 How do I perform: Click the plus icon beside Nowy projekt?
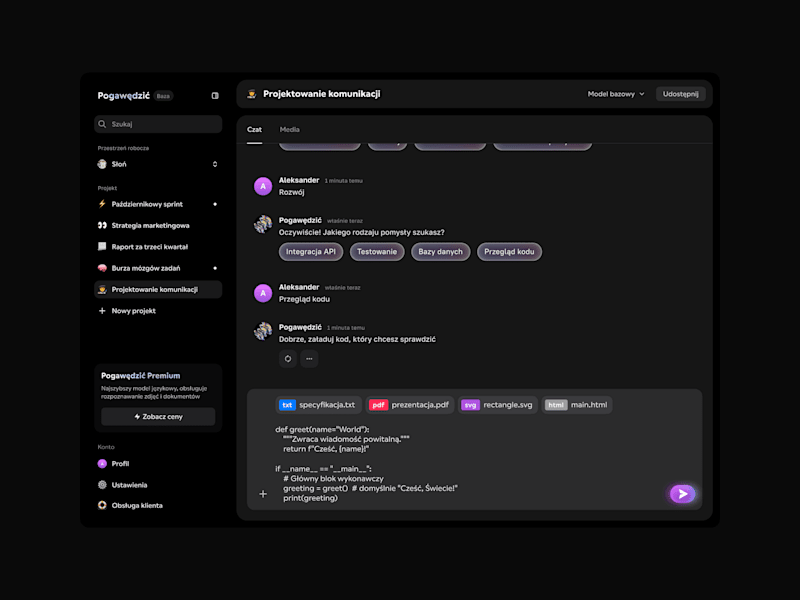coord(102,311)
